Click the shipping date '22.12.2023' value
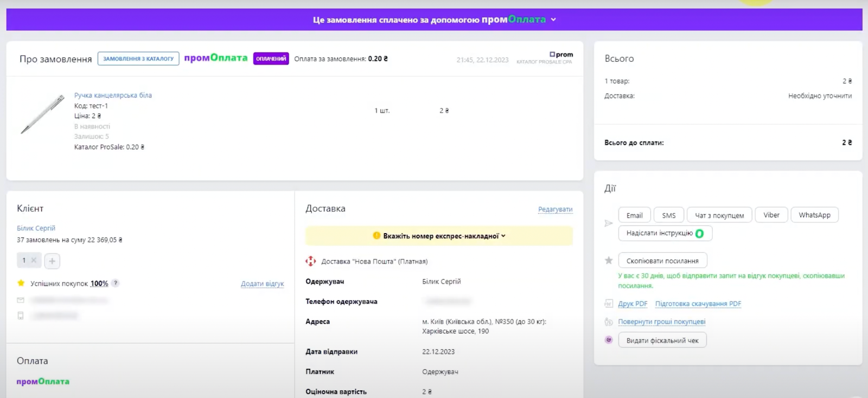 pos(438,351)
